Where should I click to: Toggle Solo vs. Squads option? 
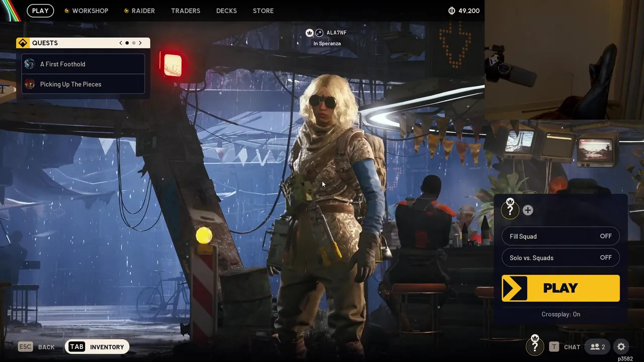560,257
